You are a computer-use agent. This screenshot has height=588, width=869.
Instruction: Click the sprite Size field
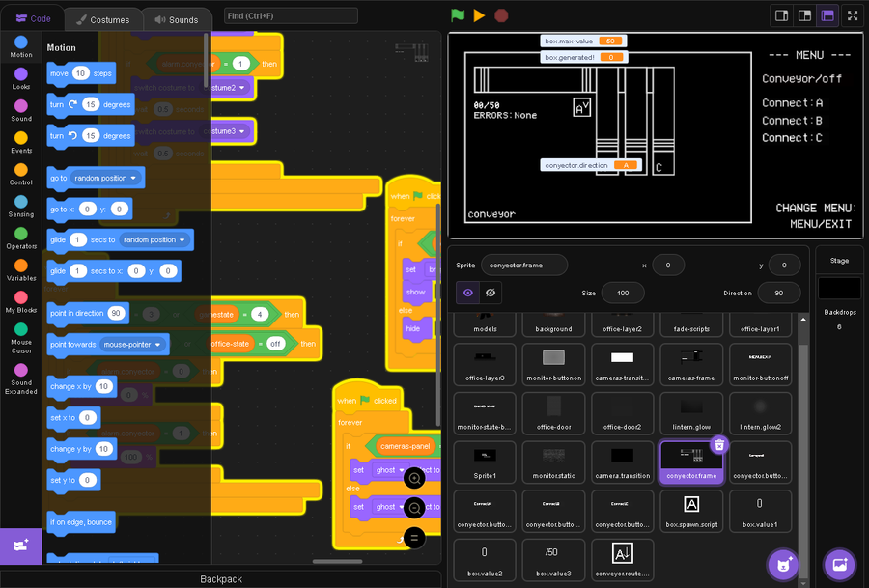pyautogui.click(x=623, y=293)
